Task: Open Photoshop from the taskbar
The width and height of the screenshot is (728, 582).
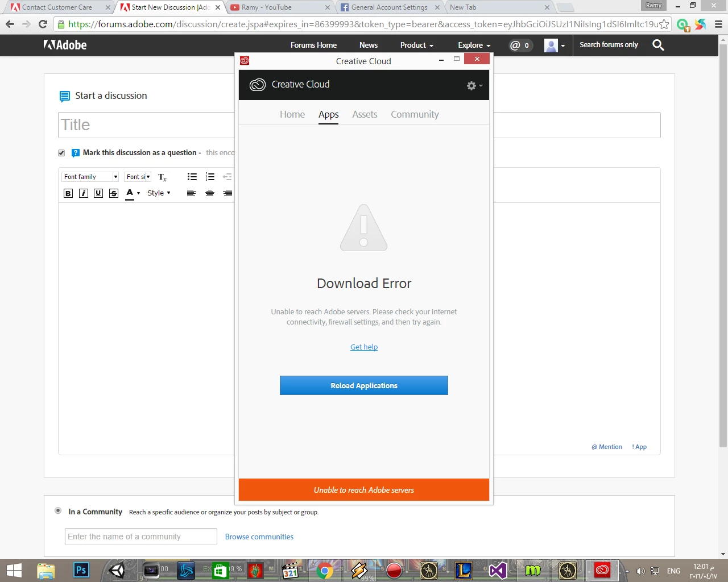Action: coord(81,570)
